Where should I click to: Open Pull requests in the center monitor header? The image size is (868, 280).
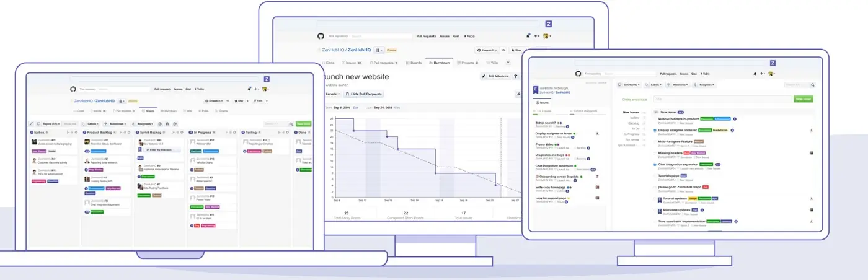pos(426,37)
